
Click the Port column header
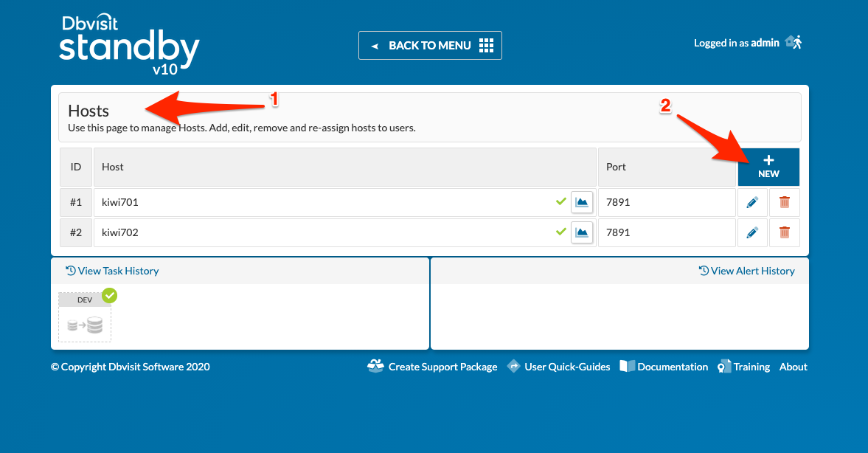coord(667,167)
